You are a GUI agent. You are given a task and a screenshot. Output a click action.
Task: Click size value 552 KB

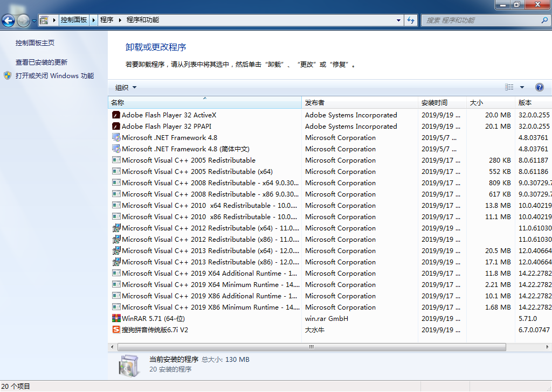(500, 171)
